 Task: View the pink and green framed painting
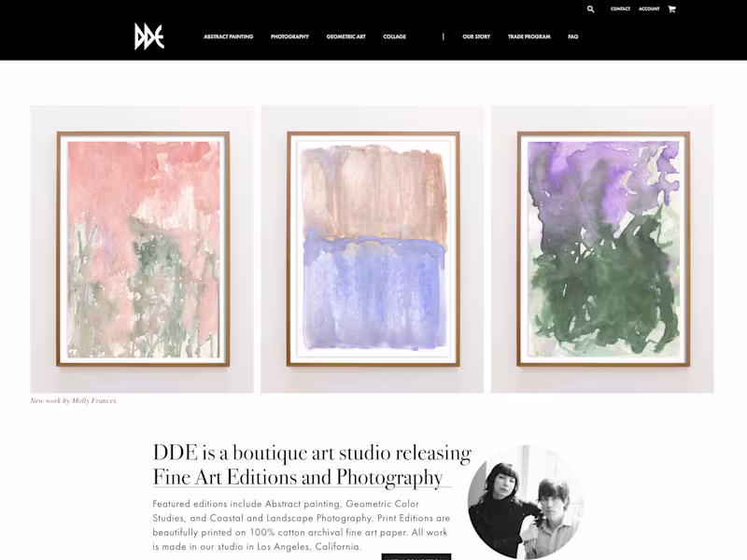click(142, 249)
